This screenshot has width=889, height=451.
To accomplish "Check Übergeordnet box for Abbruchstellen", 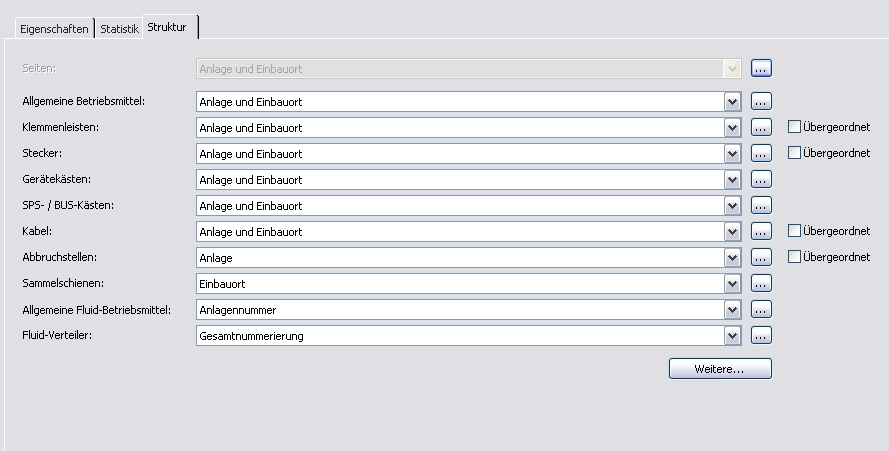I will (794, 257).
